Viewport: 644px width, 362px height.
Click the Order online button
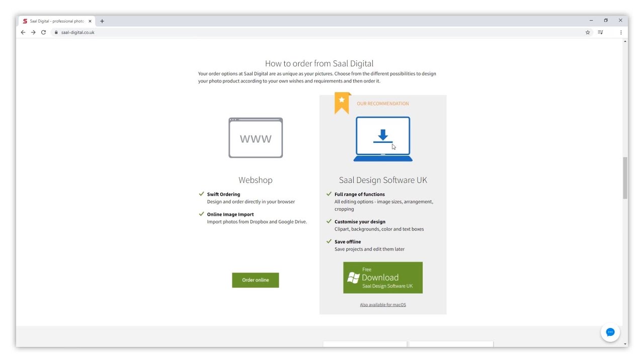pyautogui.click(x=256, y=280)
